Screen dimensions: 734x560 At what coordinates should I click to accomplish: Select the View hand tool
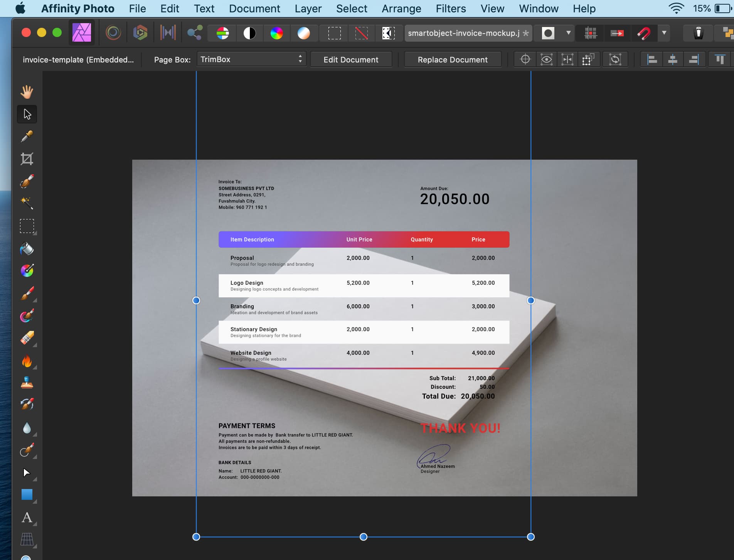tap(27, 92)
